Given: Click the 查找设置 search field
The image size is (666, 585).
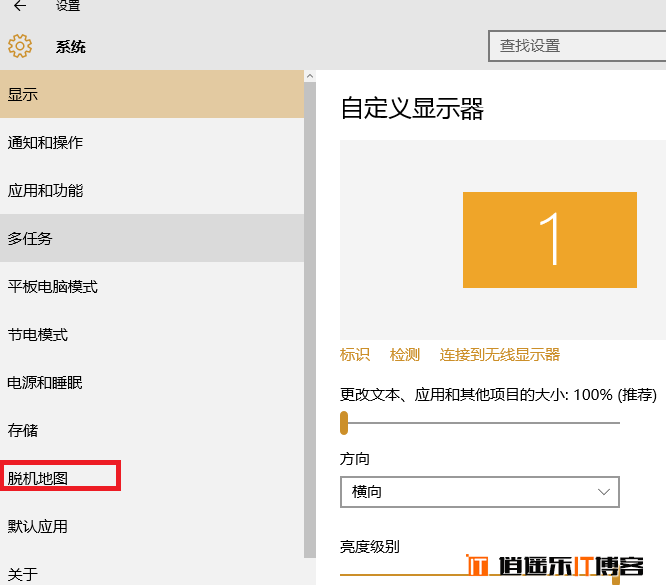Looking at the screenshot, I should tap(577, 46).
